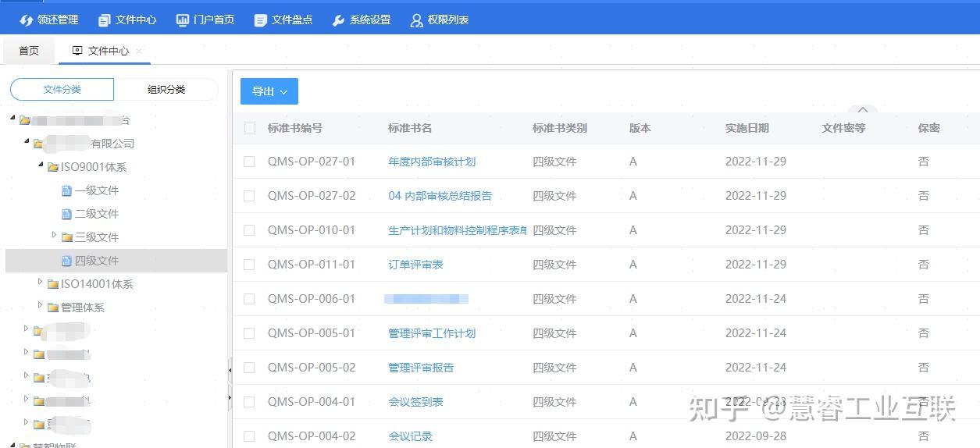Open the 年度内部审核计划 link
This screenshot has height=448, width=980.
pyautogui.click(x=432, y=162)
